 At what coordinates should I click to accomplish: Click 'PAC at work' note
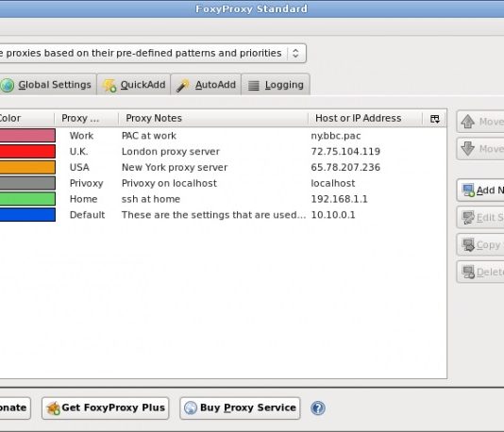click(149, 136)
